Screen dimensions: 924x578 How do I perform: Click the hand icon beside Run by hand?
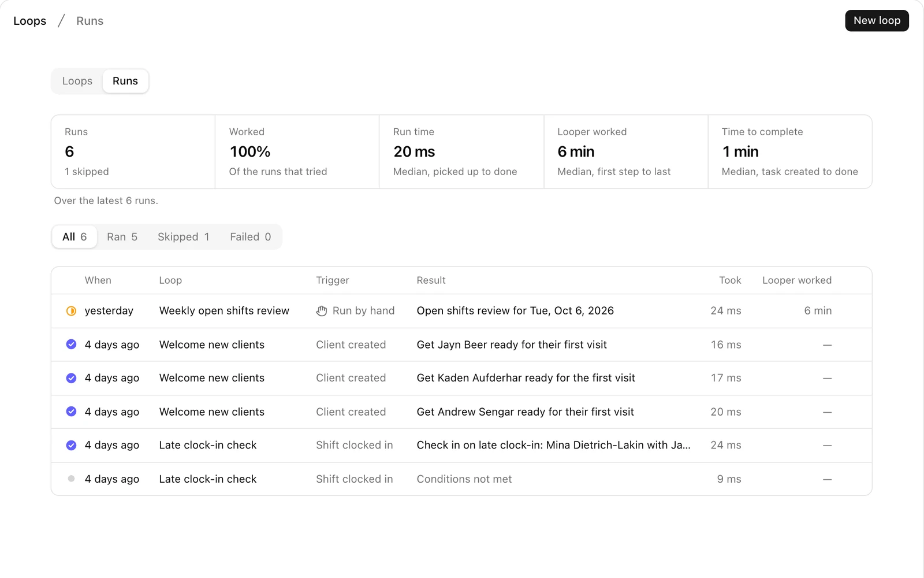tap(322, 311)
